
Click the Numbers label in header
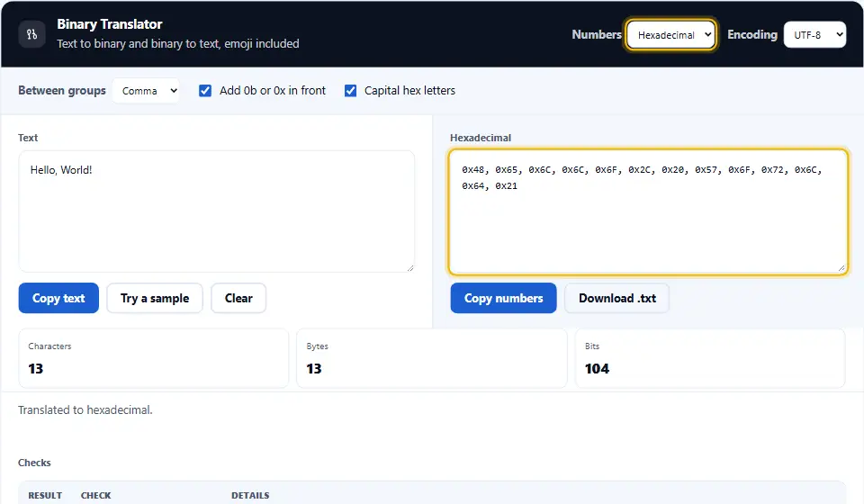[597, 34]
